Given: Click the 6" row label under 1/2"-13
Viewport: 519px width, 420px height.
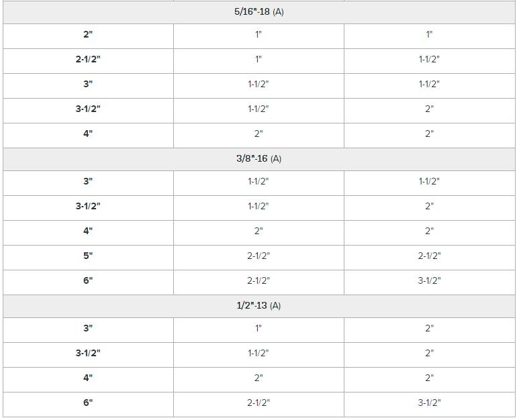Looking at the screenshot, I should tap(88, 403).
